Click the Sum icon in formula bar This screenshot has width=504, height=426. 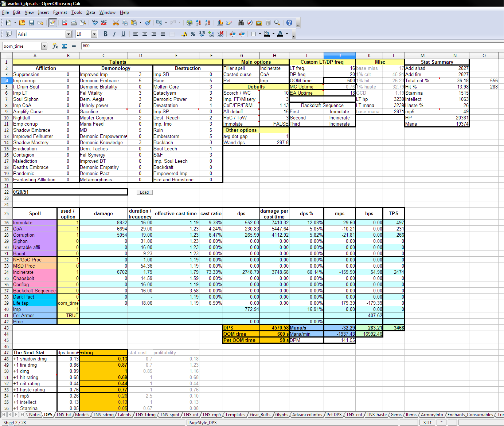65,46
